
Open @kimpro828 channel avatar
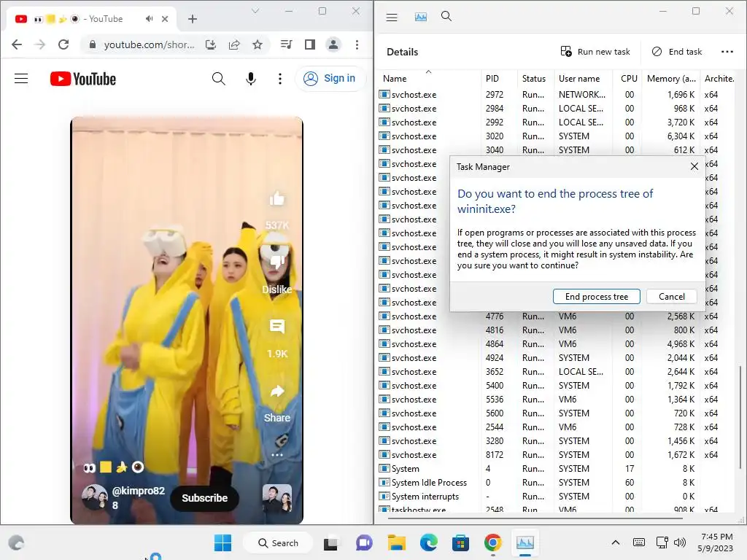point(94,497)
